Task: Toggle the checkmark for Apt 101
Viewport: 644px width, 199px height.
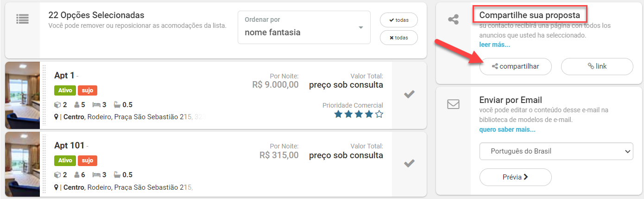Action: (409, 163)
